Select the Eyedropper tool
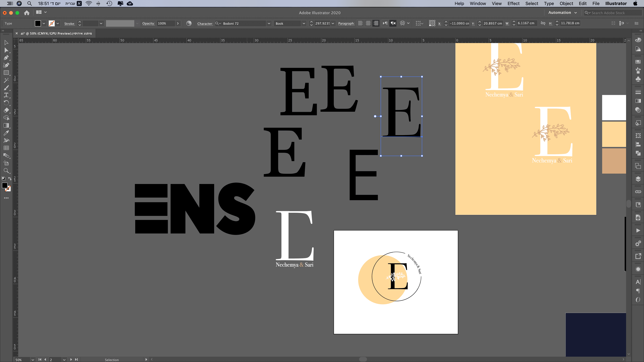Screen dimensions: 644x362 tap(6, 133)
